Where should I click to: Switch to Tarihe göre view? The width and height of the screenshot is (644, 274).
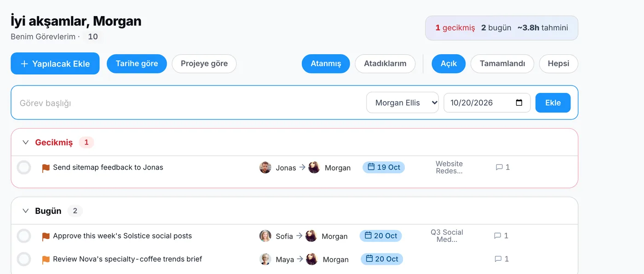click(x=137, y=64)
